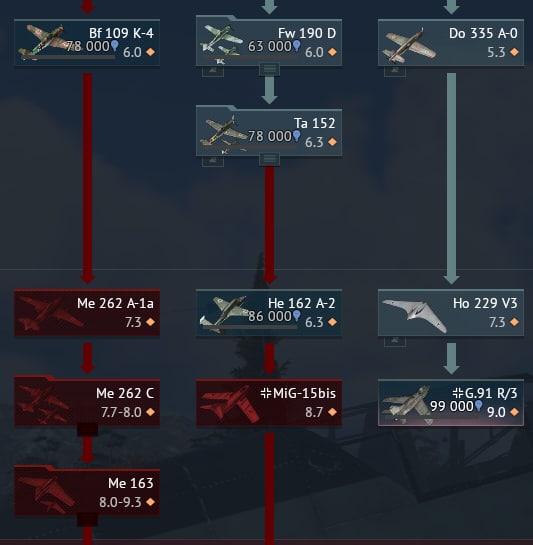The image size is (533, 545).
Task: Click the small icon below Ho 229 V3
Action: click(395, 341)
